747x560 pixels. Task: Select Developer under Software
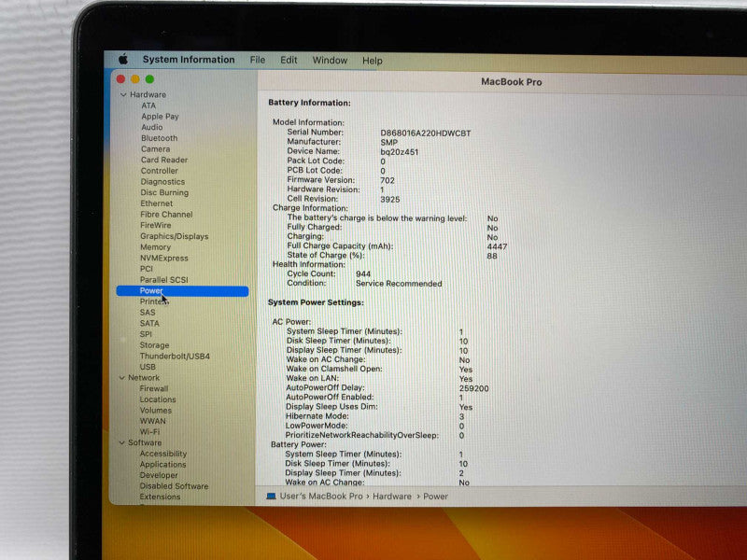click(158, 475)
